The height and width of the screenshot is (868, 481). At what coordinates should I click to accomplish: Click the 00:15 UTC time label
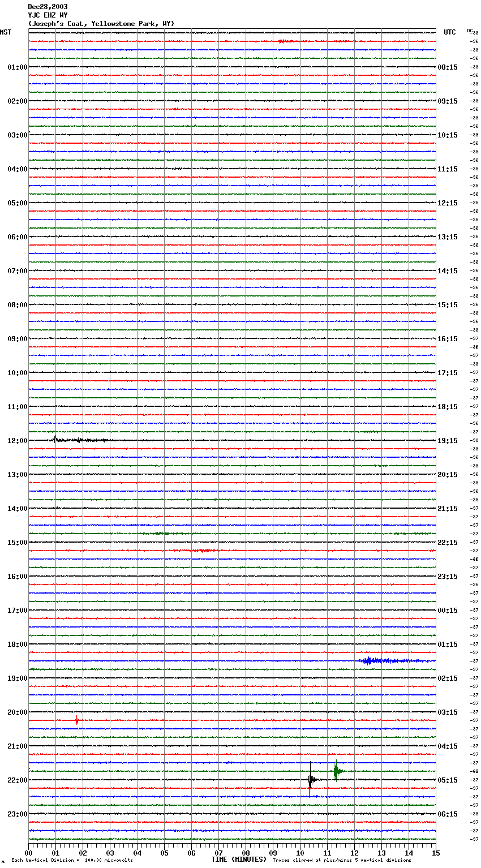448,611
